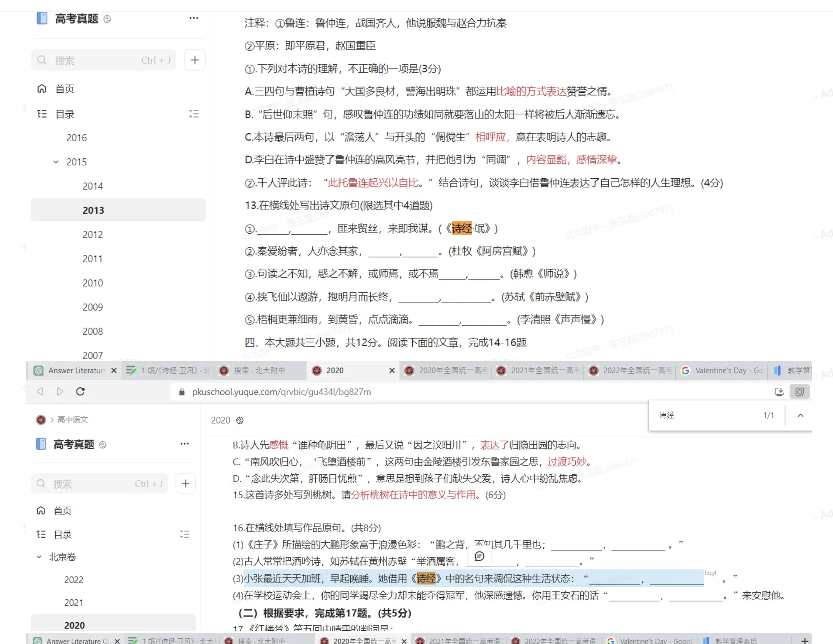Click inside the browser address bar

point(272,392)
